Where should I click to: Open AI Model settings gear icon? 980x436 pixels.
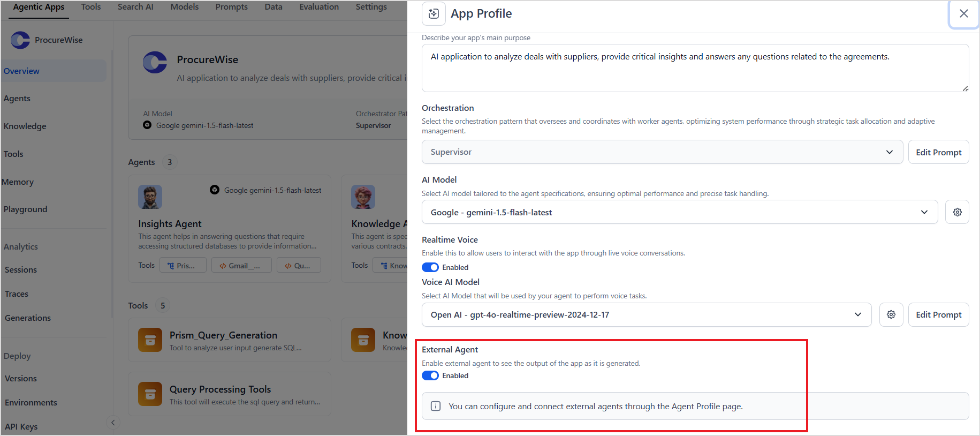click(957, 212)
